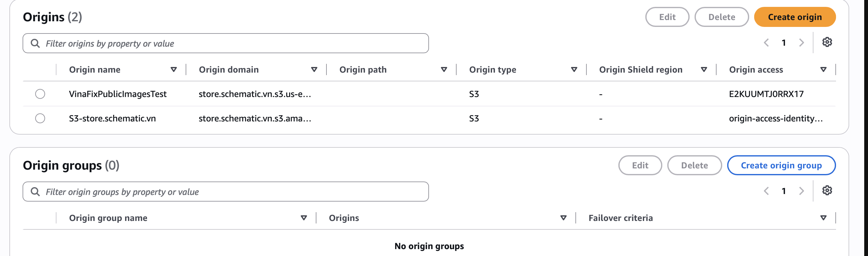Sort by Origin domain column arrow

[314, 70]
